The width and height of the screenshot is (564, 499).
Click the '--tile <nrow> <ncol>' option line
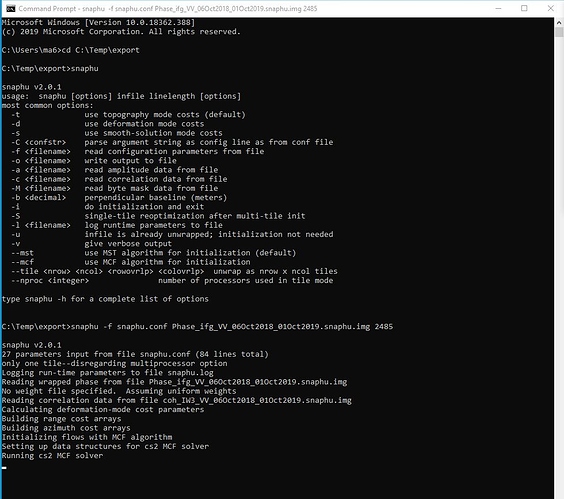tap(174, 271)
